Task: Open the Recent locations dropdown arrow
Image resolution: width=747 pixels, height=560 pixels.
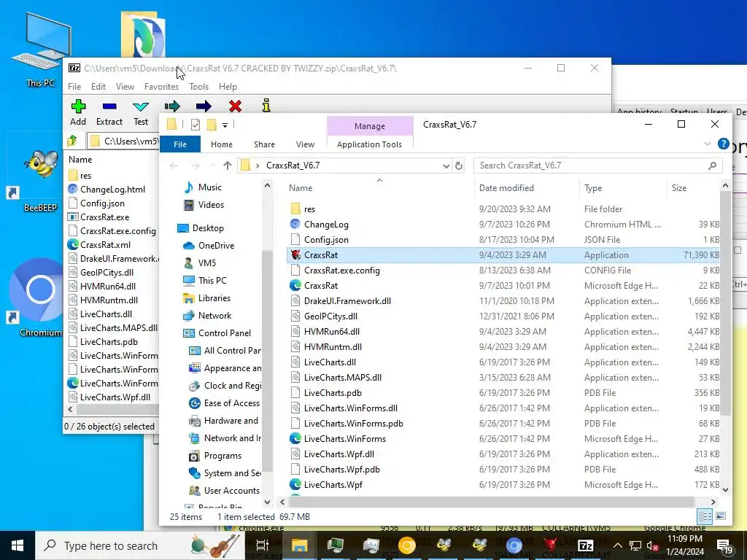Action: (212, 166)
